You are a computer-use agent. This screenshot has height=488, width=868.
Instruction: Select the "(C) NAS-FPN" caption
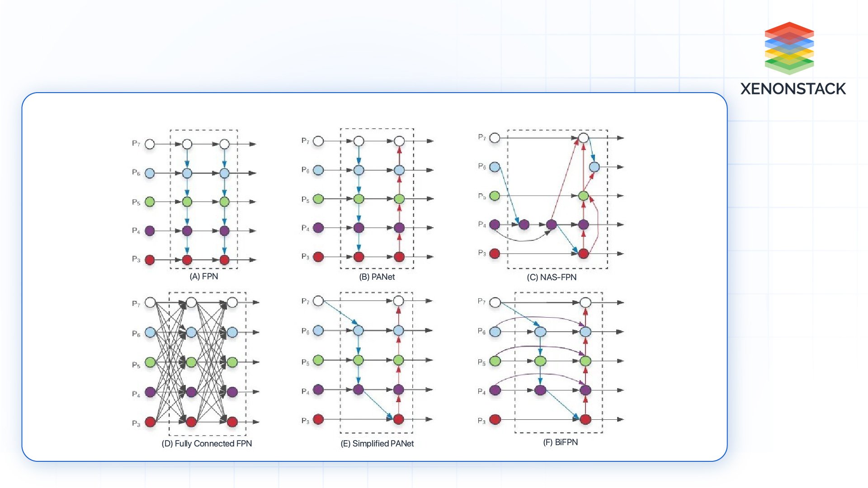tap(552, 277)
